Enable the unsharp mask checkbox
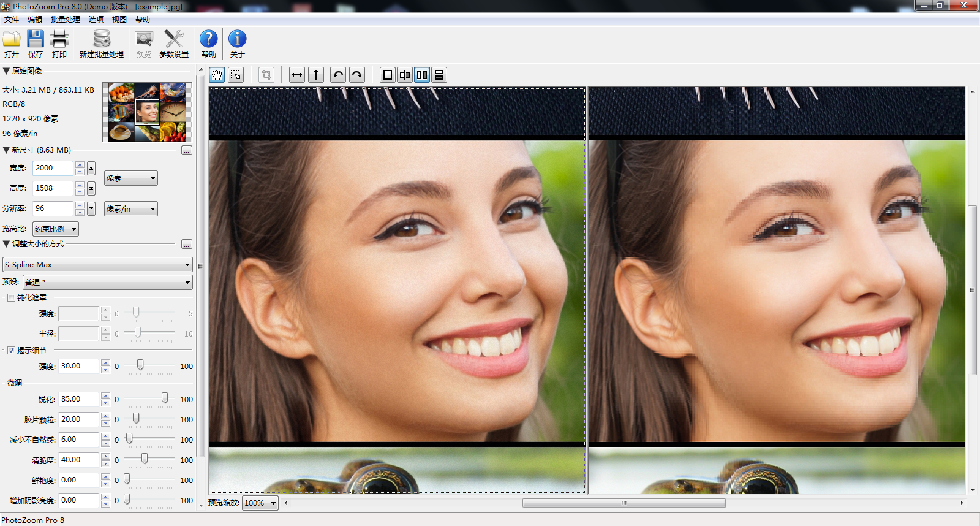Viewport: 980px width, 526px height. pos(11,298)
